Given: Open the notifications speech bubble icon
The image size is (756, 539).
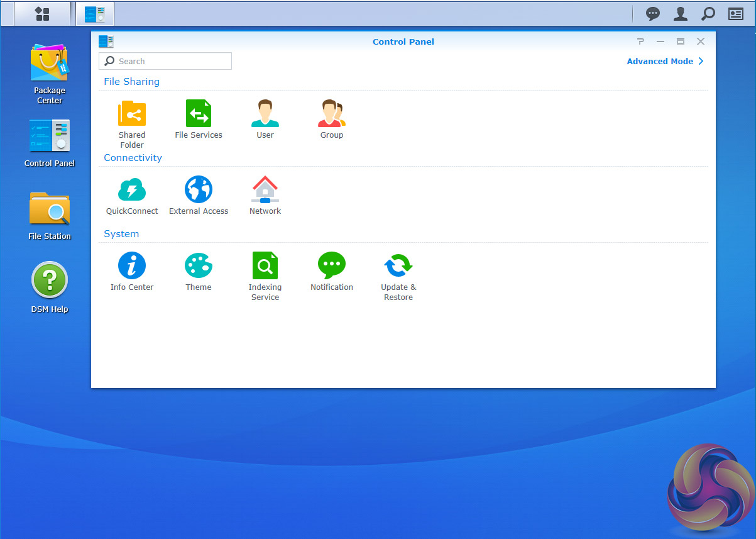Looking at the screenshot, I should (653, 14).
